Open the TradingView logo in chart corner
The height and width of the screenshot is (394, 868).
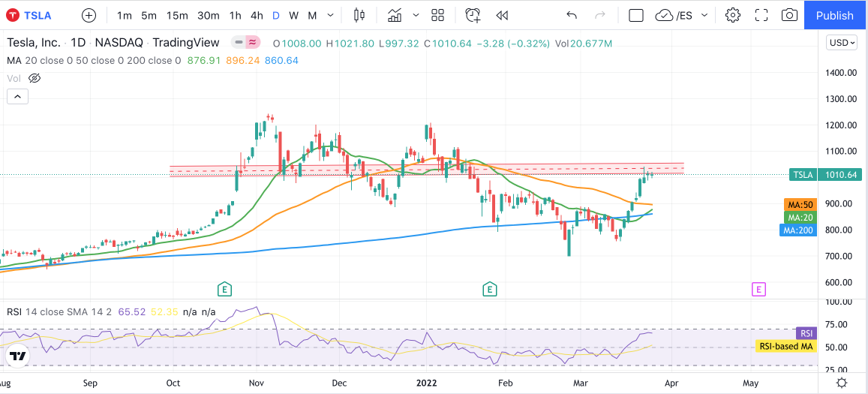17,356
